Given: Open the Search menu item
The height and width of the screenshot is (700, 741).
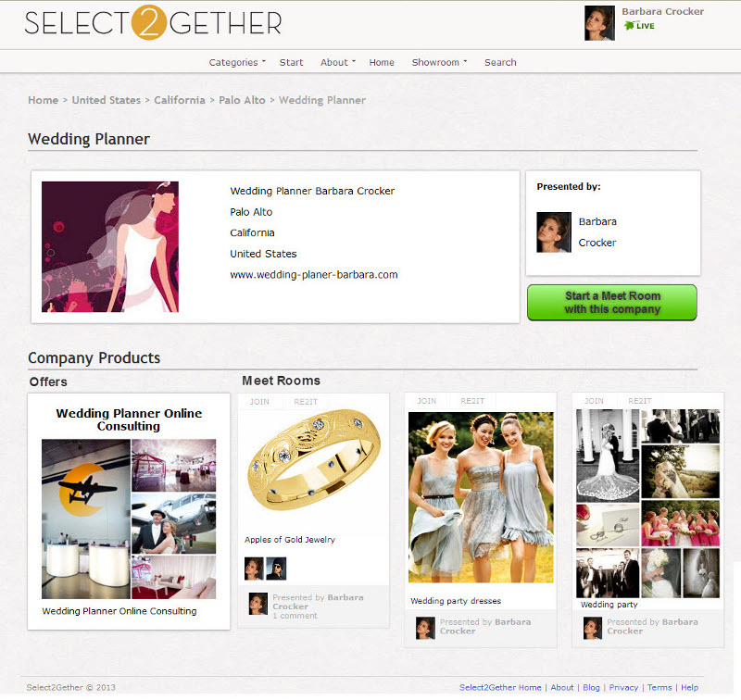Looking at the screenshot, I should pos(500,62).
